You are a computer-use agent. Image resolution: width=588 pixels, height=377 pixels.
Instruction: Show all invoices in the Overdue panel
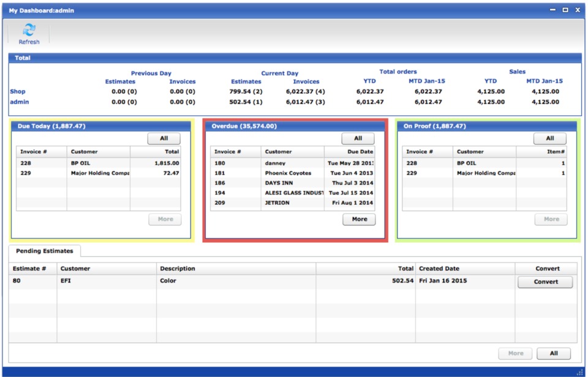pos(358,138)
